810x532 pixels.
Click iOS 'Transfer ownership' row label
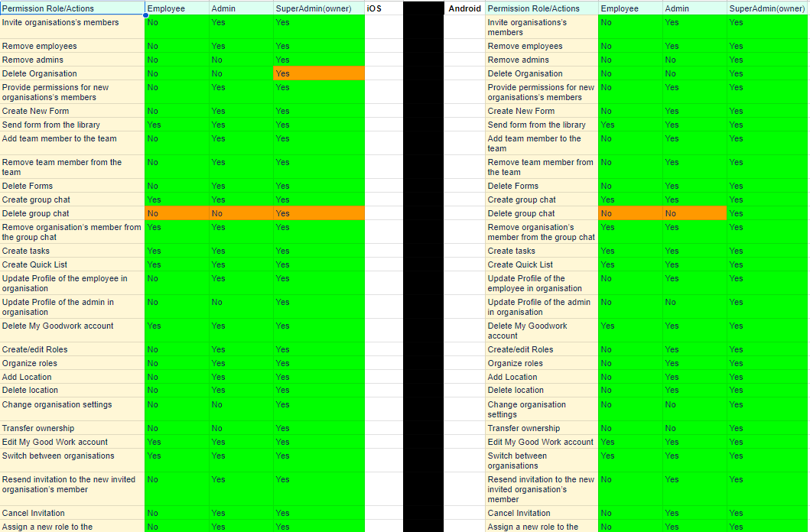coord(73,428)
